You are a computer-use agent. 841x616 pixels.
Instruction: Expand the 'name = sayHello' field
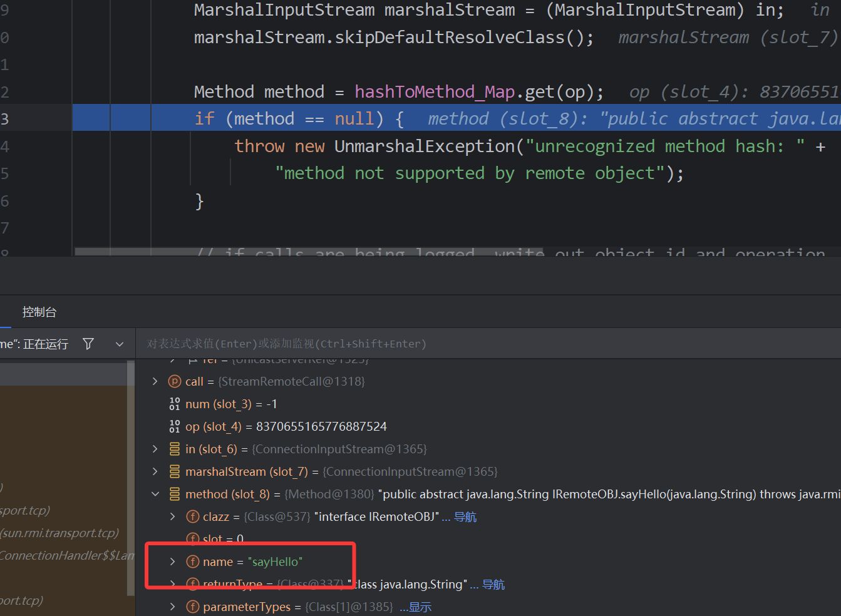click(x=173, y=562)
